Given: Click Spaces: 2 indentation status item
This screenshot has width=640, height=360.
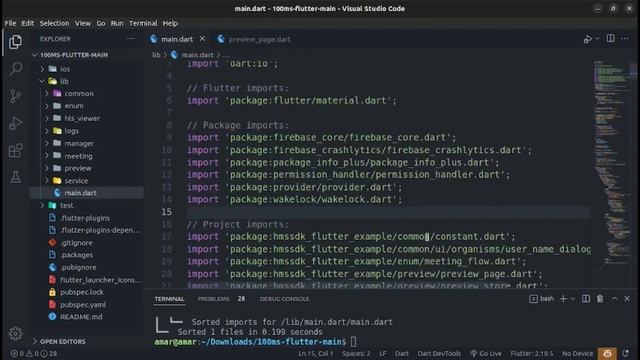Looking at the screenshot, I should point(356,353).
